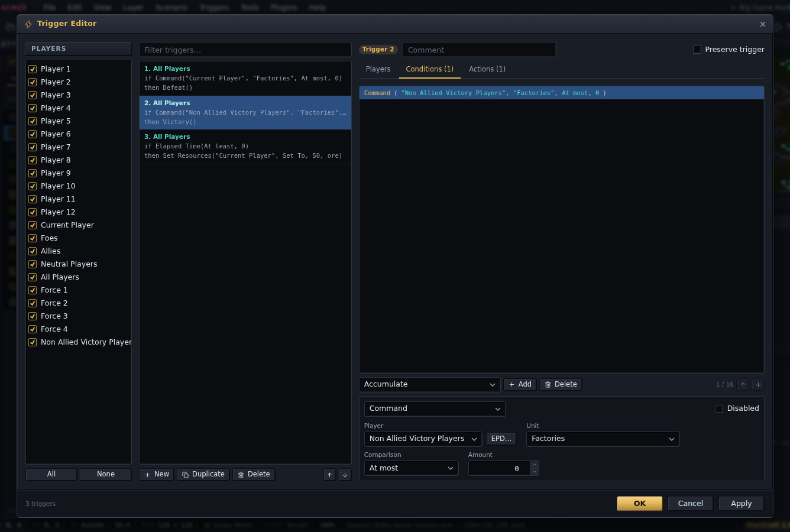Toggle the Current Player checkbox

(33, 225)
